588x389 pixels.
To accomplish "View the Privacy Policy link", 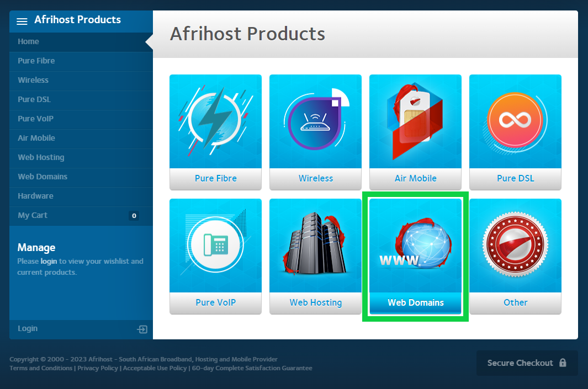I will pyautogui.click(x=98, y=368).
